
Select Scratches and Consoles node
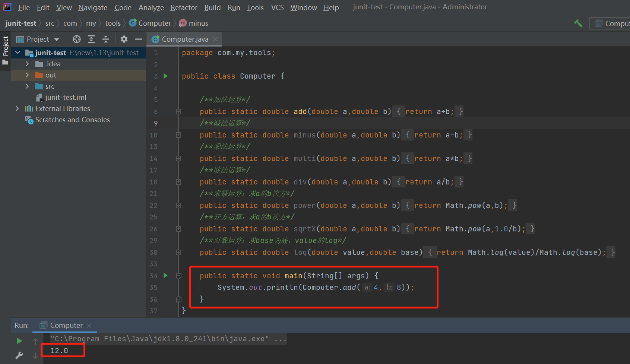(73, 120)
